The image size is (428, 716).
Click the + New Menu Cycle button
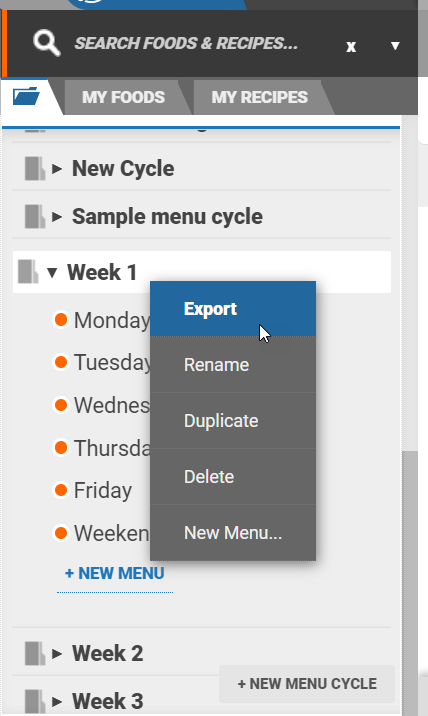click(307, 684)
